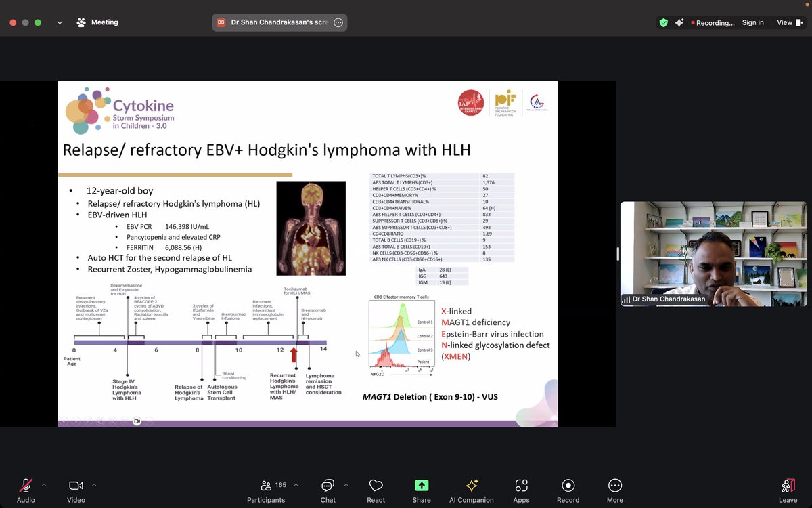Click the red arrow marker on the timeline

click(x=294, y=355)
